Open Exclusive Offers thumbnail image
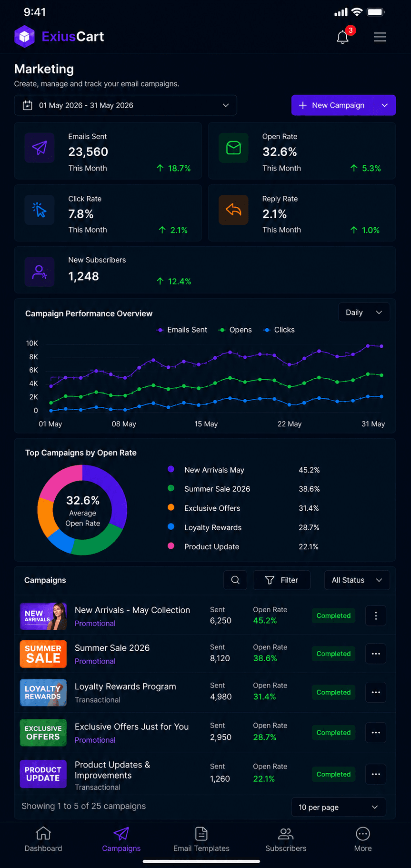This screenshot has height=868, width=411. pyautogui.click(x=43, y=733)
